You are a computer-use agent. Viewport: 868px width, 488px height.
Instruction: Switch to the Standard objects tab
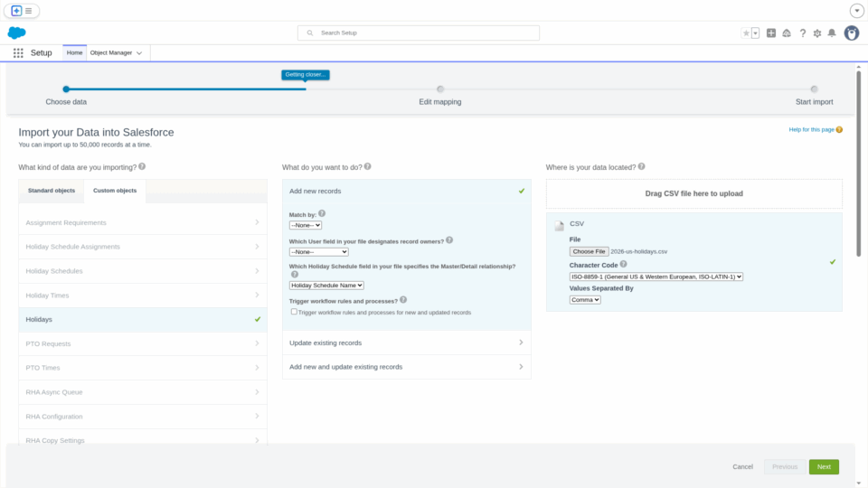(x=52, y=191)
